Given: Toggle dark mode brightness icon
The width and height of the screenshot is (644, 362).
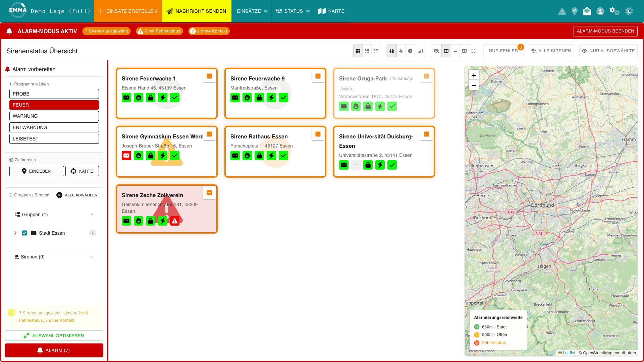Looking at the screenshot, I should 630,11.
